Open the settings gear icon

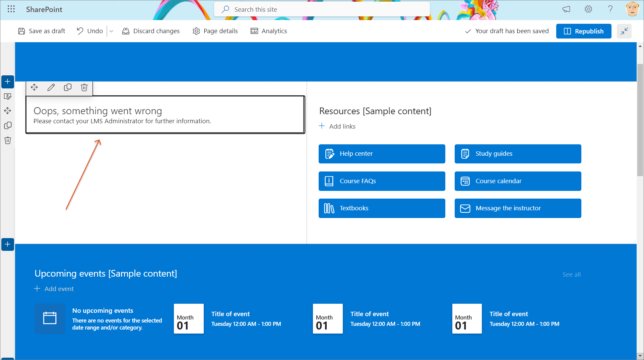click(588, 9)
